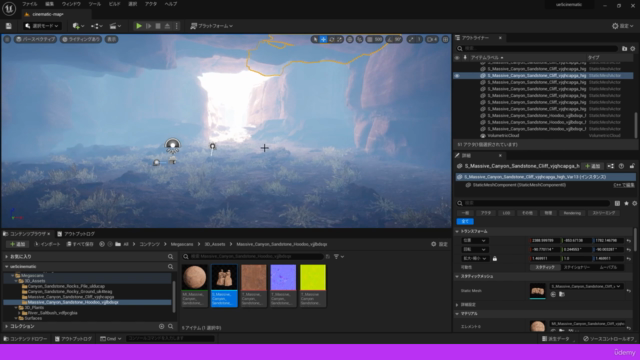Open the 選択モード dropdown
This screenshot has height=360, width=640.
pyautogui.click(x=42, y=26)
